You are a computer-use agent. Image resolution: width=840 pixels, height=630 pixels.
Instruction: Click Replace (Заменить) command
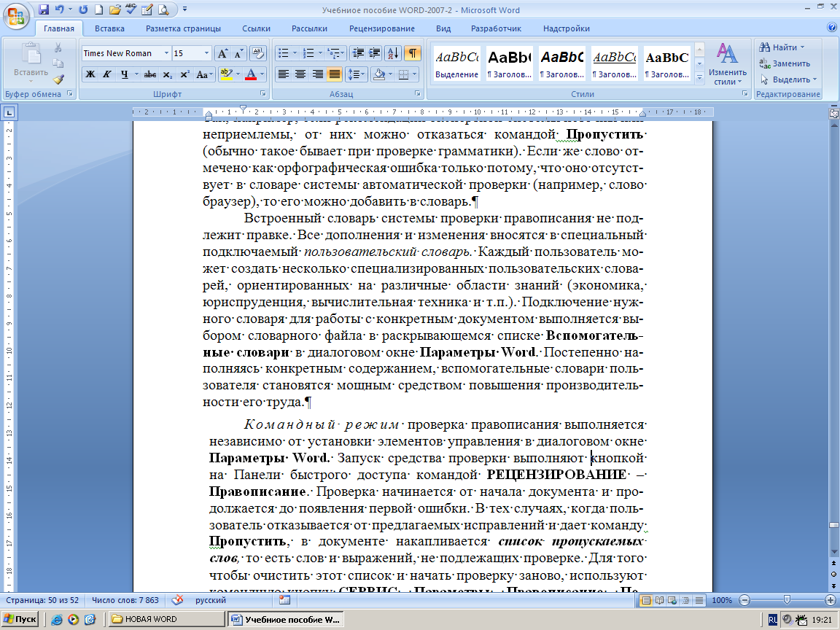785,63
